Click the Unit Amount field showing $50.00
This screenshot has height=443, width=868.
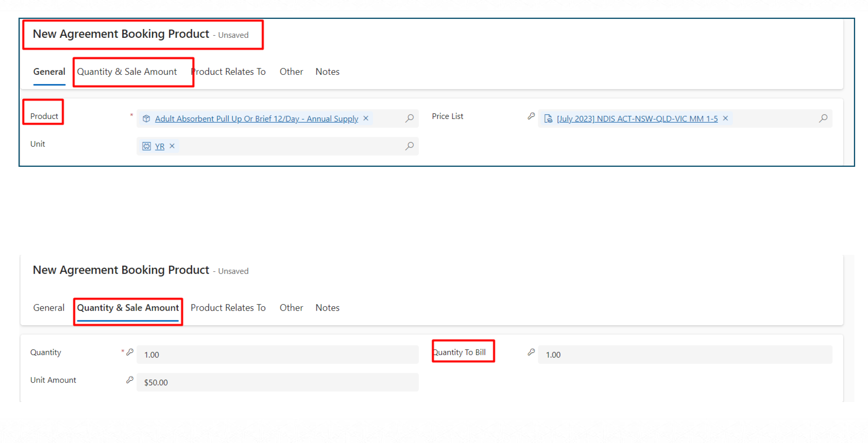[278, 382]
